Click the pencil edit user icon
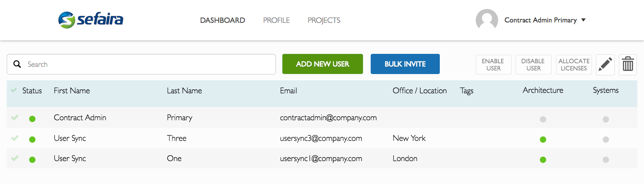This screenshot has width=644, height=184. (x=605, y=65)
